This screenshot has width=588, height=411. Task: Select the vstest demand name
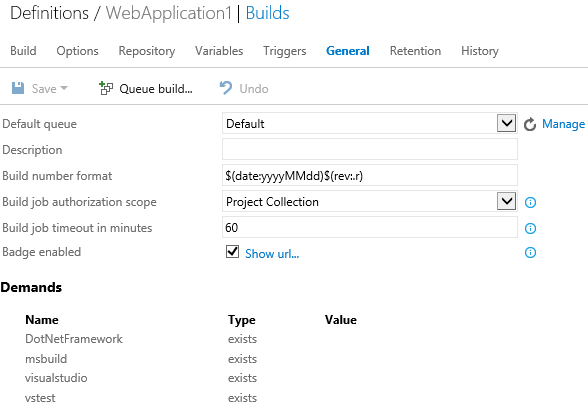pyautogui.click(x=40, y=398)
